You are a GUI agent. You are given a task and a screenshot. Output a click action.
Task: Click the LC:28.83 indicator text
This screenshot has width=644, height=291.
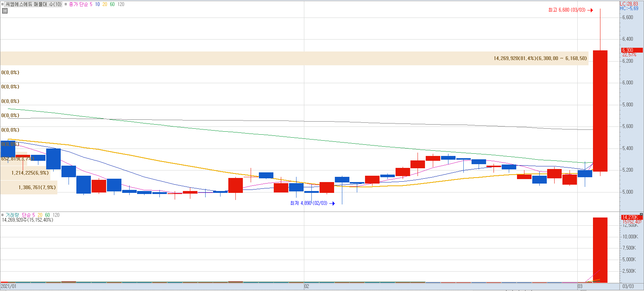pos(629,4)
